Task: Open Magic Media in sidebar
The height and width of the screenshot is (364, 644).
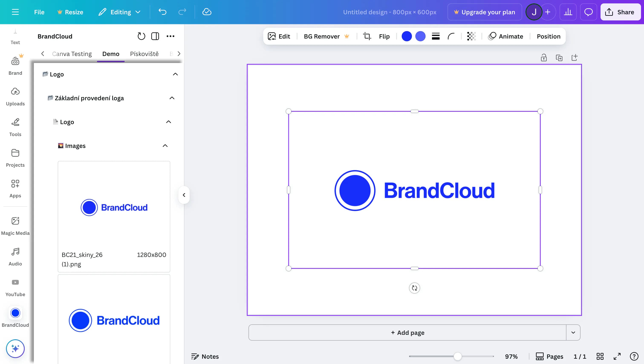Action: pos(15,226)
